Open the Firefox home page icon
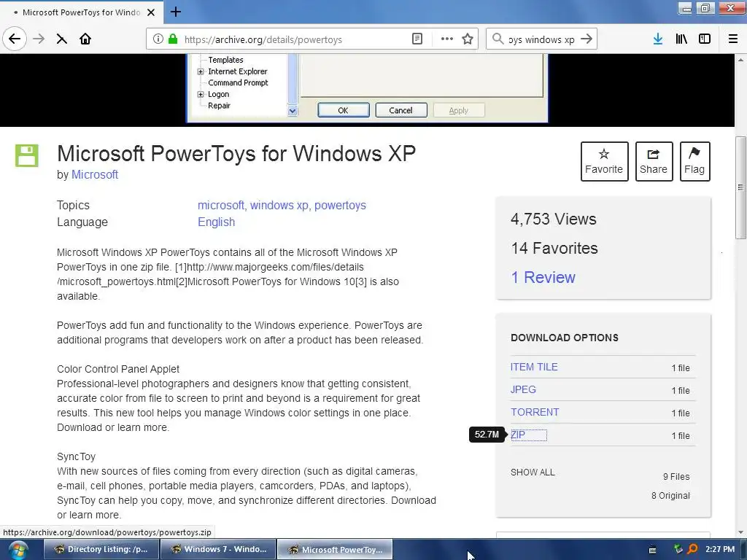The height and width of the screenshot is (560, 747). [85, 39]
